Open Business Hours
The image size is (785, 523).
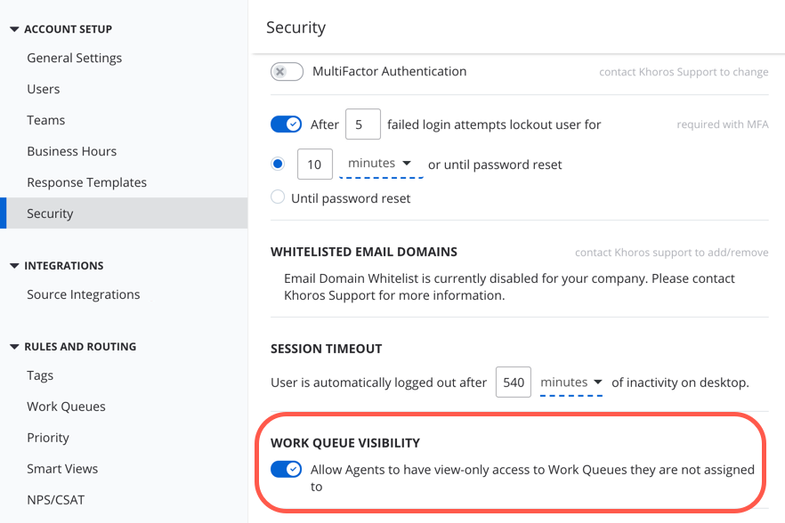click(x=72, y=151)
